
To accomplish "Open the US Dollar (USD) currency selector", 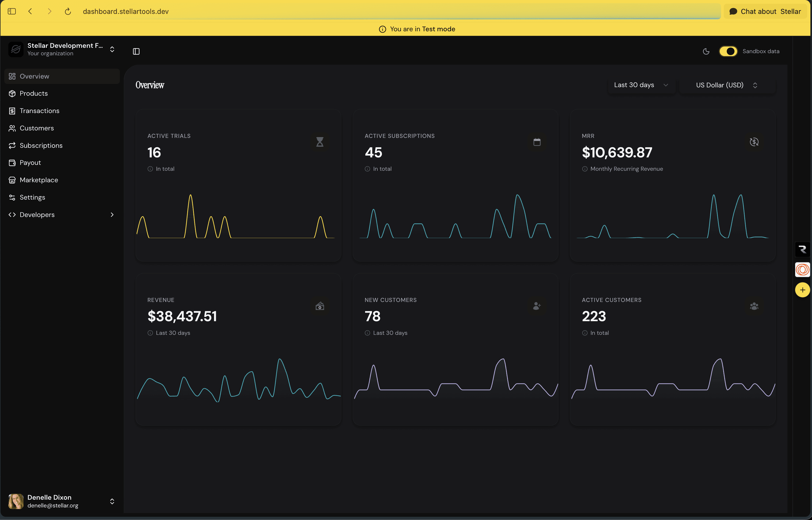I will point(727,85).
